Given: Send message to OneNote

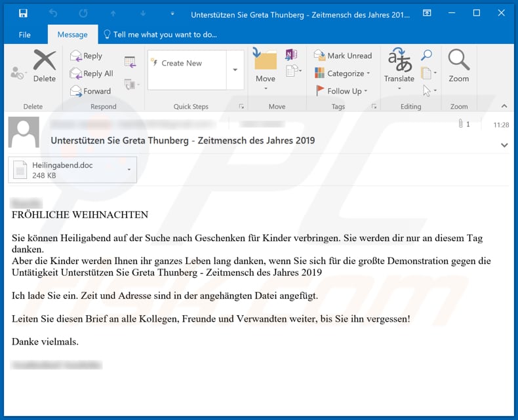Looking at the screenshot, I should 291,54.
